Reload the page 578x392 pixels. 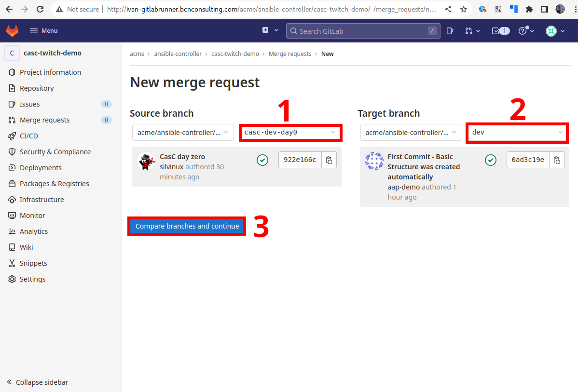[40, 9]
